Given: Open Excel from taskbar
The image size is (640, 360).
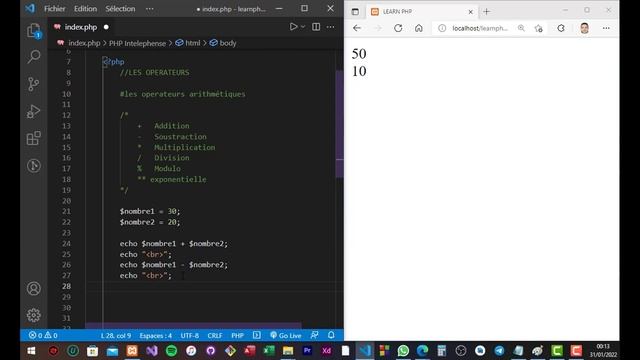Looking at the screenshot, I should pyautogui.click(x=269, y=351).
